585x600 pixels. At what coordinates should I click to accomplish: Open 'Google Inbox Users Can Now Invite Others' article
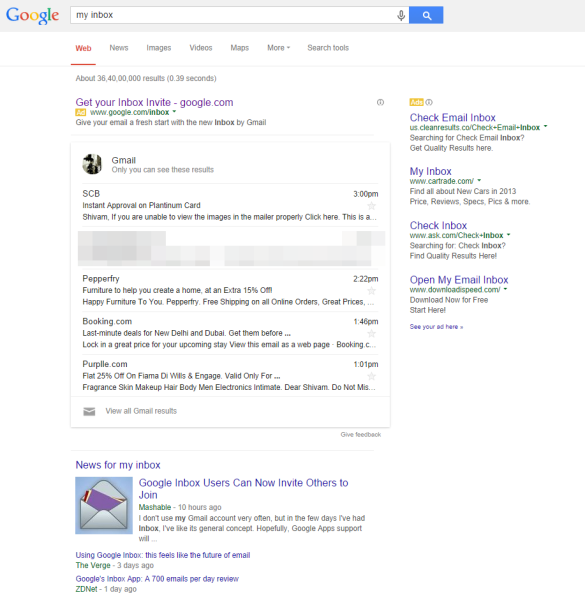point(243,489)
